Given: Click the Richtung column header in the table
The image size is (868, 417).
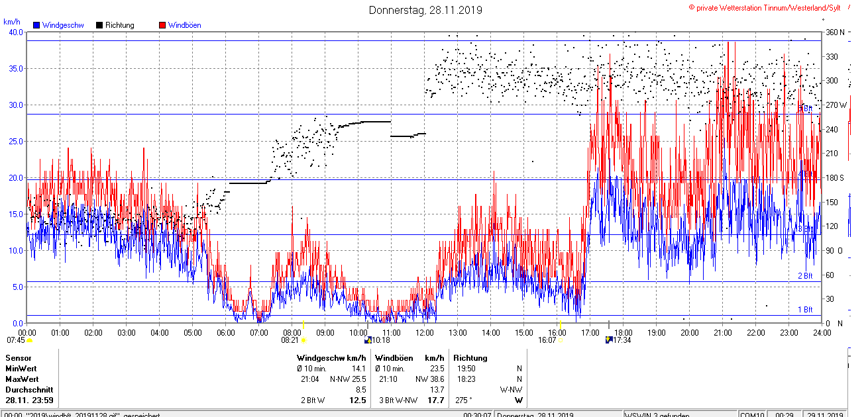Looking at the screenshot, I should [470, 358].
